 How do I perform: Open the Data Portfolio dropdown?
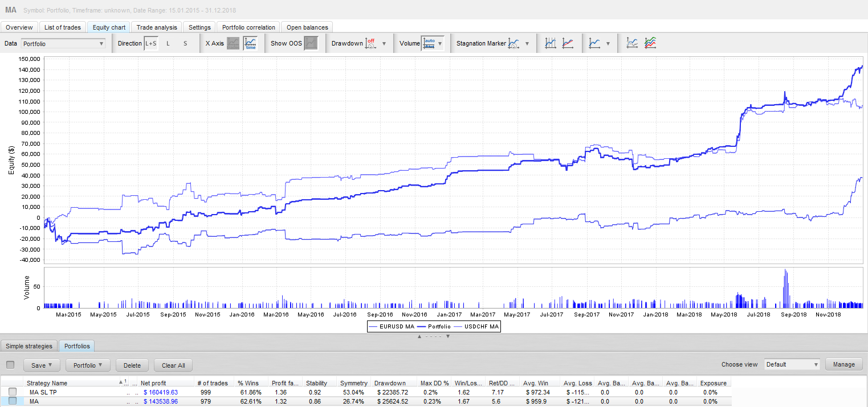click(x=63, y=43)
